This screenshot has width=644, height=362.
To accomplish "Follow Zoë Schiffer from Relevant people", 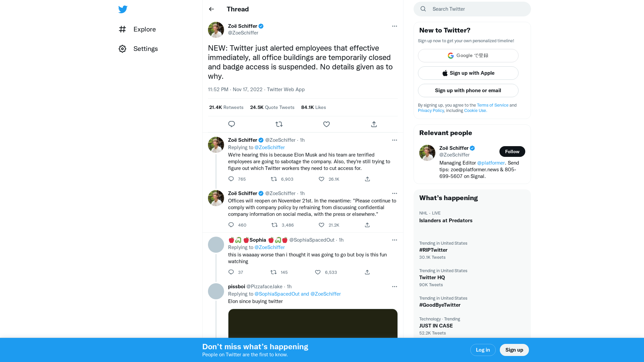I will [512, 152].
